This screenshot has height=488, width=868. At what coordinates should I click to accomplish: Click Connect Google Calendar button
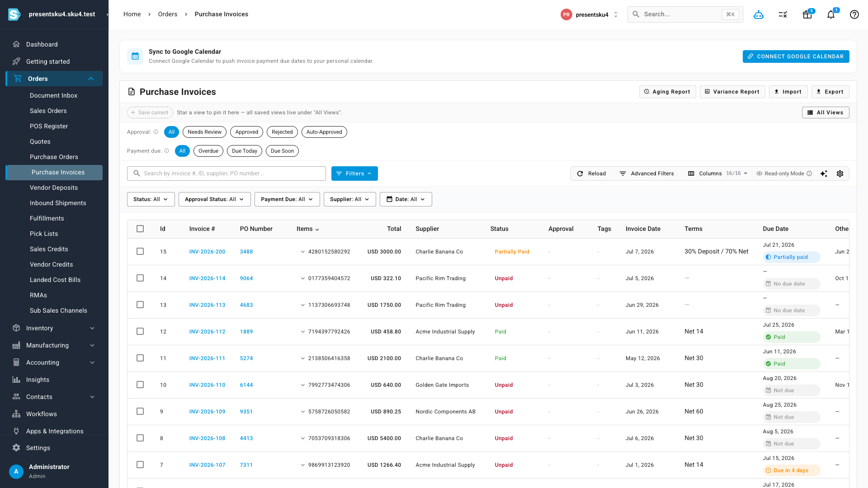pos(796,56)
